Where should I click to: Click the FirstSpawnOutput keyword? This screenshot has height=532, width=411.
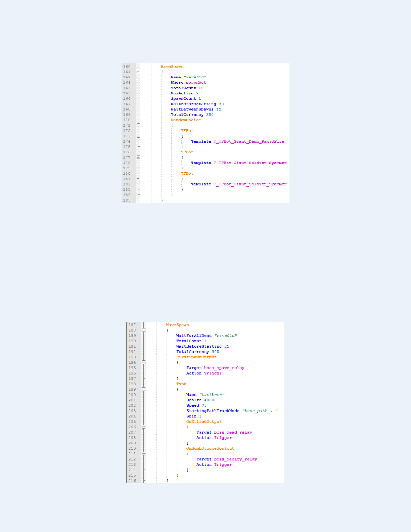(x=196, y=357)
